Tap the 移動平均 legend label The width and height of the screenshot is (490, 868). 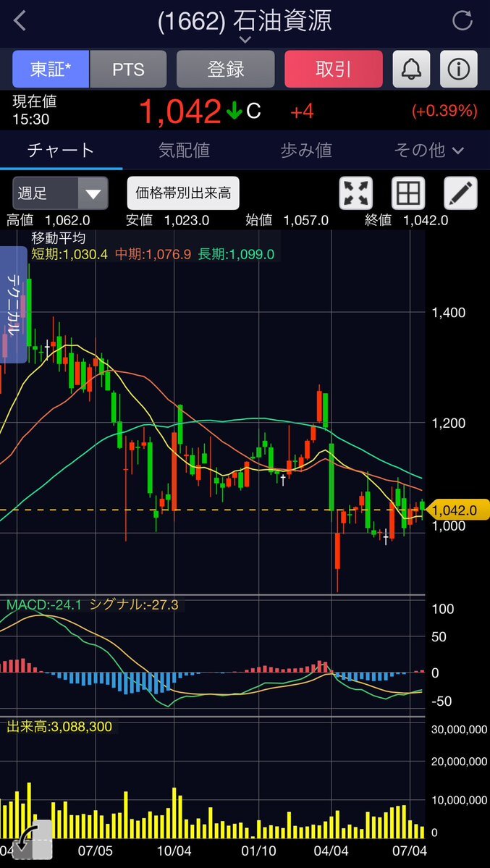(58, 239)
